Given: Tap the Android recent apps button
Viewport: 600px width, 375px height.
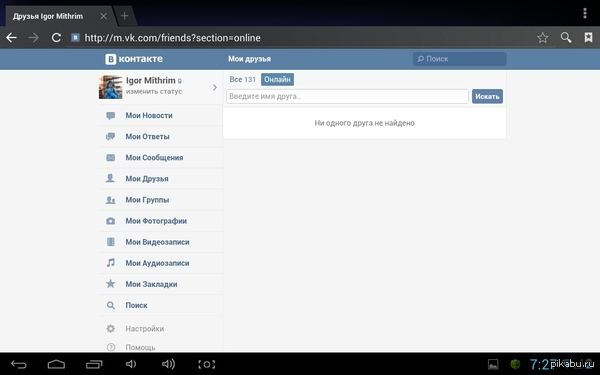Looking at the screenshot, I should point(94,364).
